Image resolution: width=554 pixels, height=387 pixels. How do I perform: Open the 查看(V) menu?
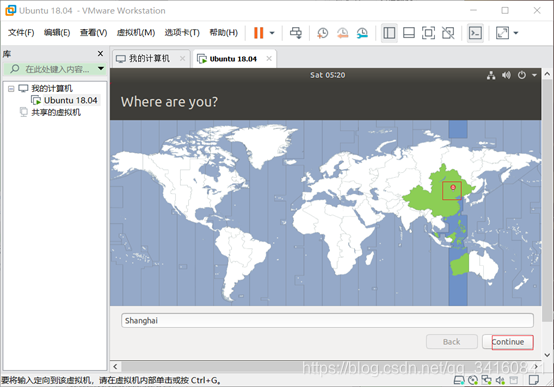(x=93, y=33)
